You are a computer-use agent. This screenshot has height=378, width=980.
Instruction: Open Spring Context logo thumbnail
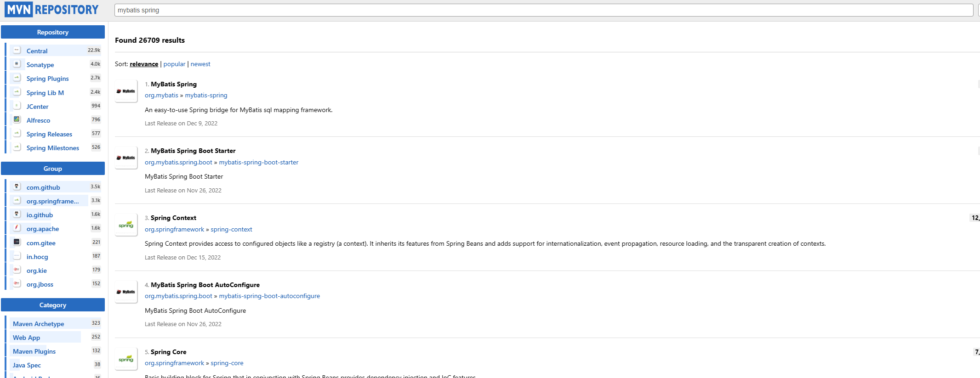tap(126, 225)
